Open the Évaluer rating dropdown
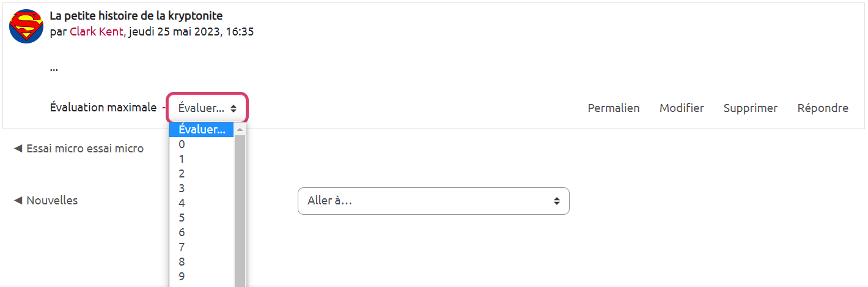The height and width of the screenshot is (287, 868). pyautogui.click(x=208, y=108)
